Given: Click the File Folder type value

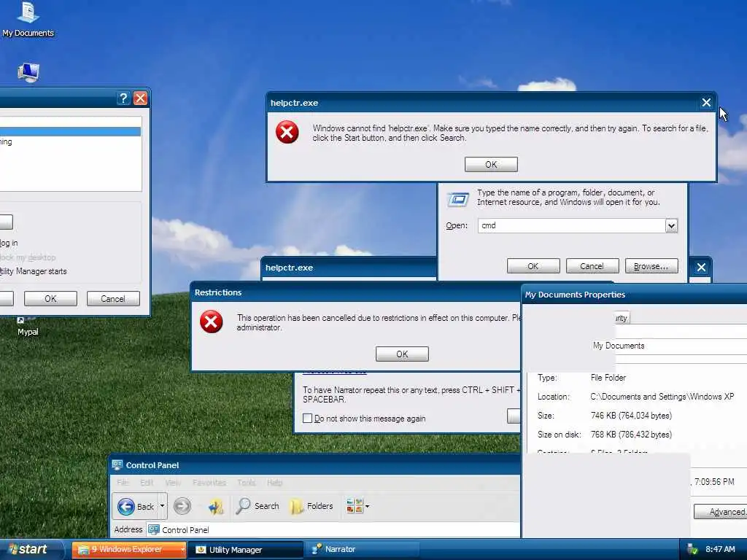Looking at the screenshot, I should pos(608,378).
